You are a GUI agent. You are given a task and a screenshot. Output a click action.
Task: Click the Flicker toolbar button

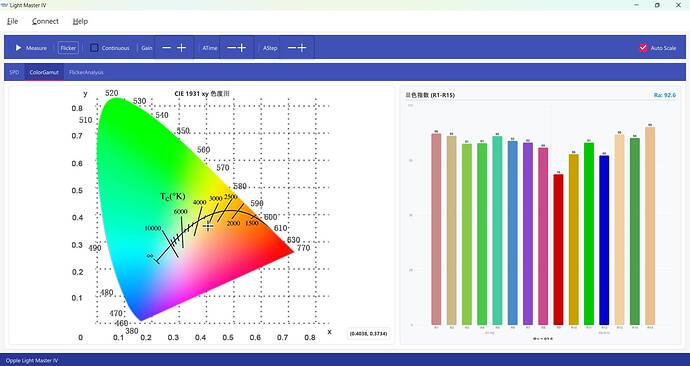pos(68,48)
